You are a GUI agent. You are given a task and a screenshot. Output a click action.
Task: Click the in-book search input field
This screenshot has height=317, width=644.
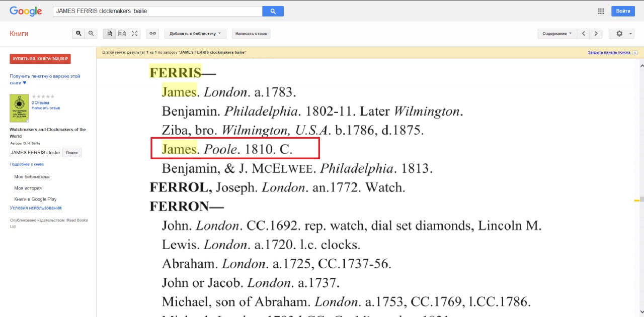(x=35, y=153)
